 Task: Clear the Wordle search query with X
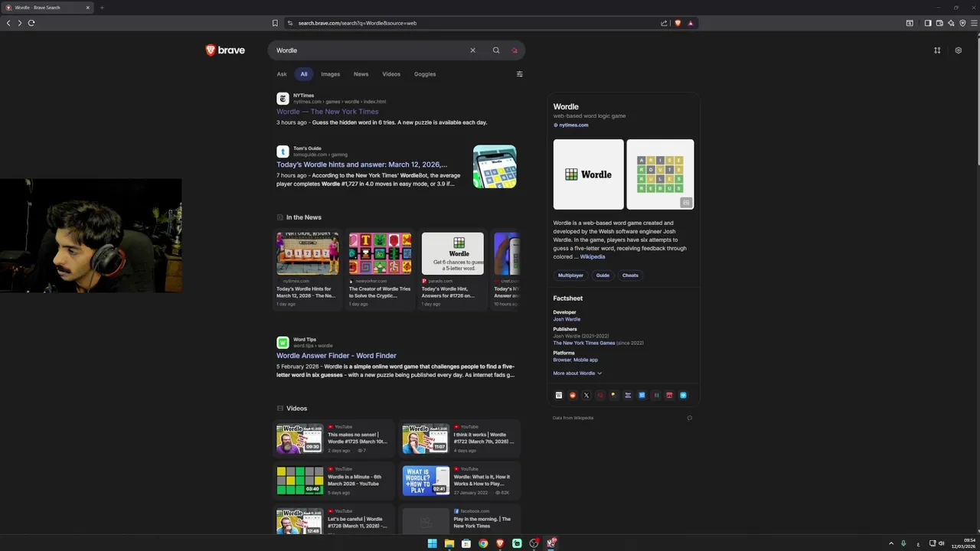[x=472, y=51]
